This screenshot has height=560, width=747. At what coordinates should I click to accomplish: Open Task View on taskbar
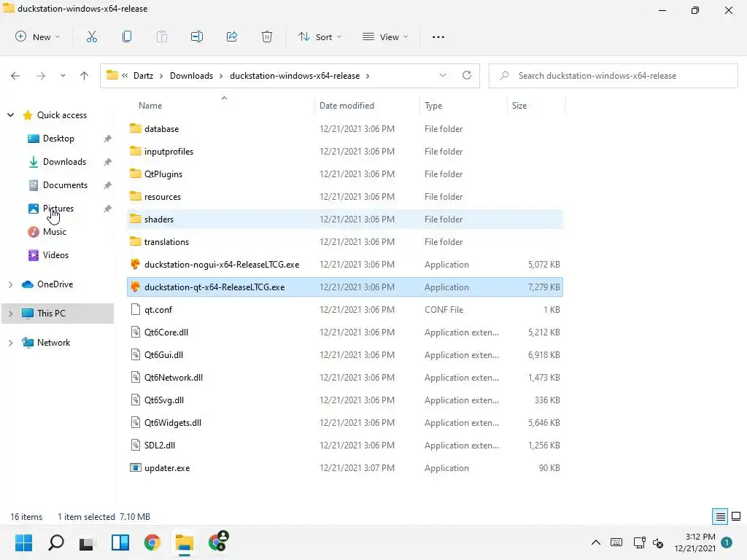click(87, 542)
